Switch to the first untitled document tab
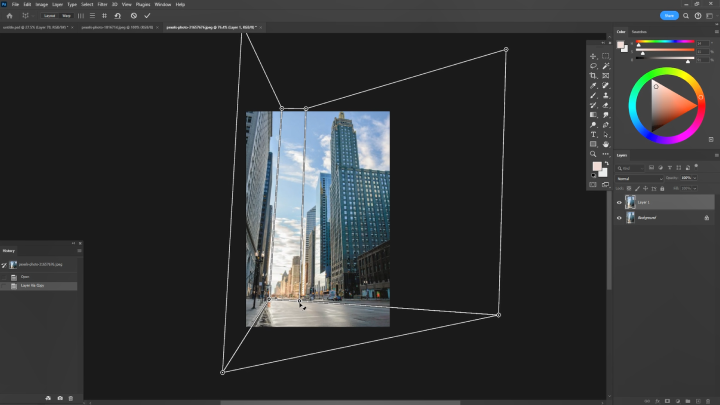Image resolution: width=720 pixels, height=405 pixels. point(35,28)
